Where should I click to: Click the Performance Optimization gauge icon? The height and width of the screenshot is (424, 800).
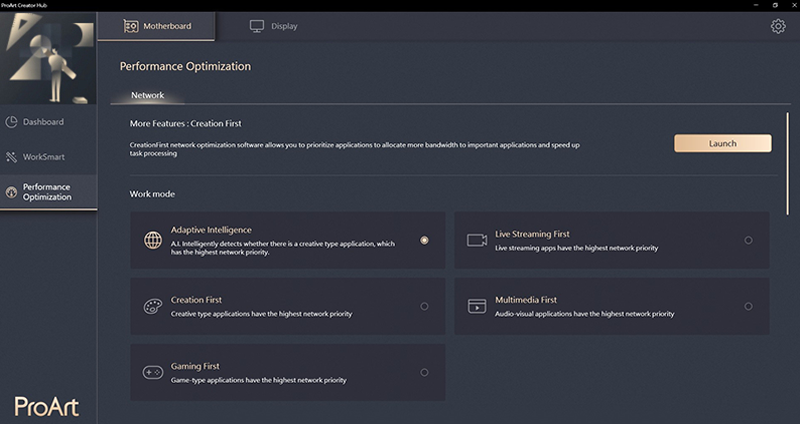coord(11,192)
